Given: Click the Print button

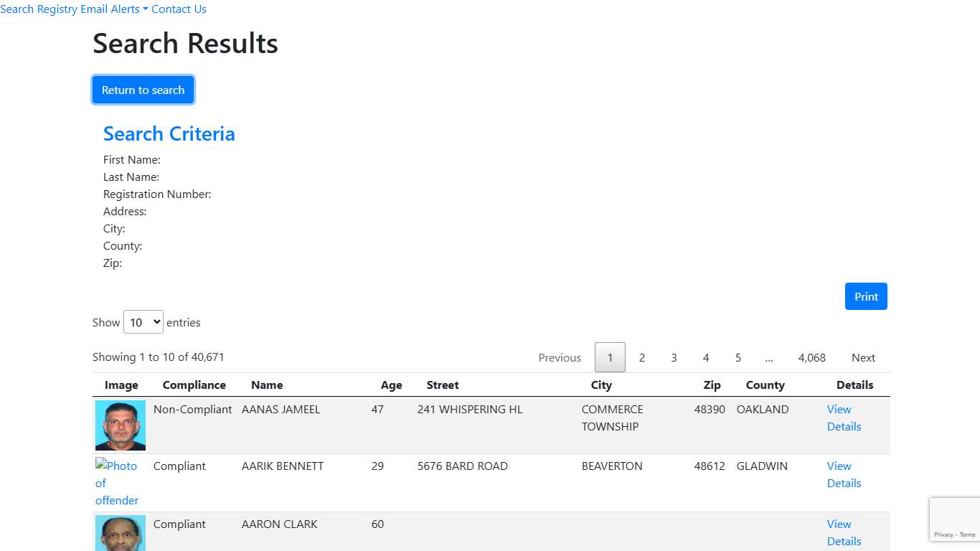Looking at the screenshot, I should 866,296.
